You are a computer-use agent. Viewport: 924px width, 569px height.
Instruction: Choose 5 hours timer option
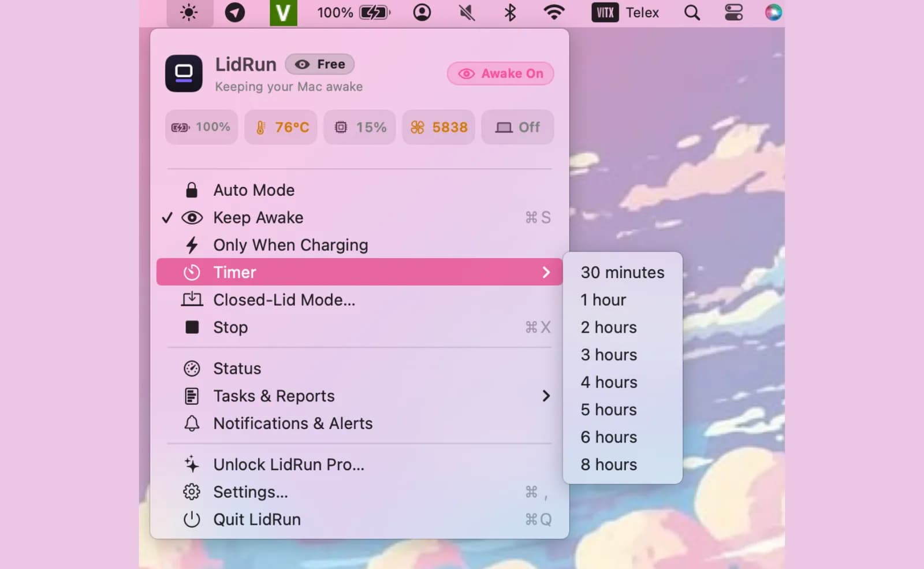[x=623, y=410]
